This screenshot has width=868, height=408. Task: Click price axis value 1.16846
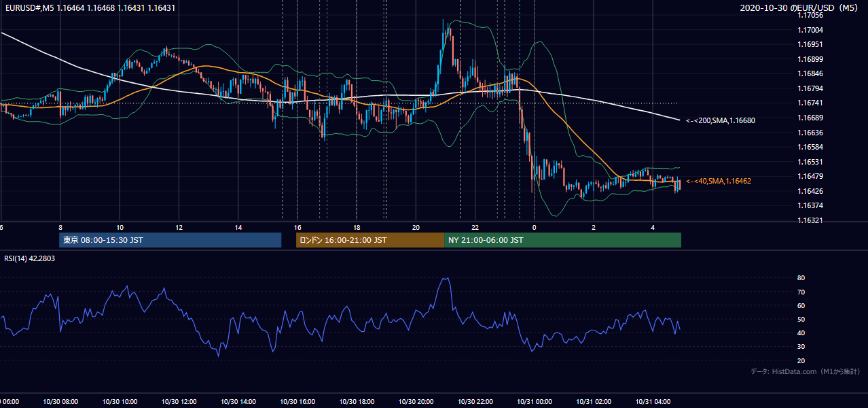click(x=810, y=73)
